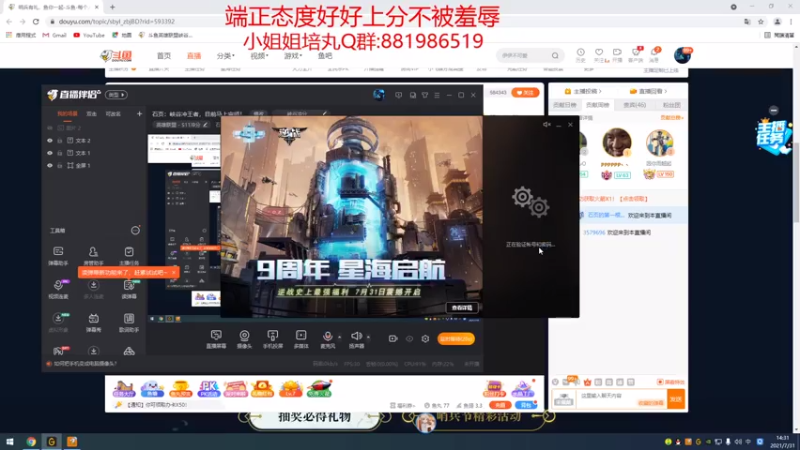
Task: Switch to 直播 on Douyu nav
Action: (x=194, y=56)
